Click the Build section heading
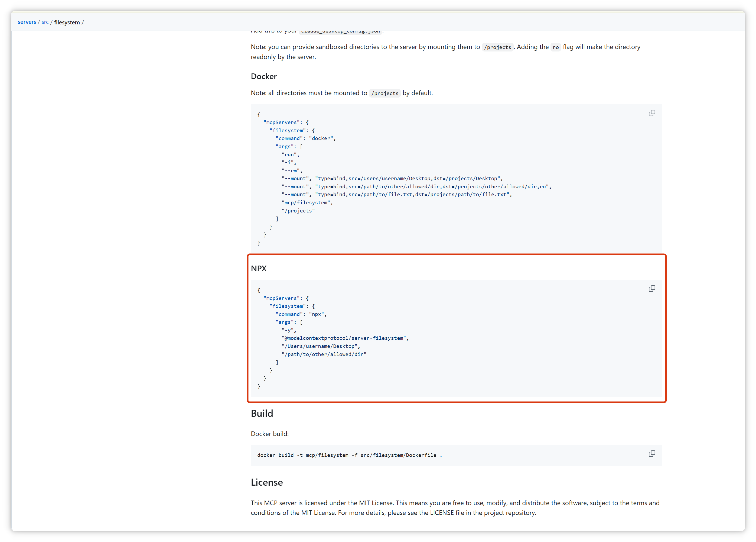 pos(262,414)
